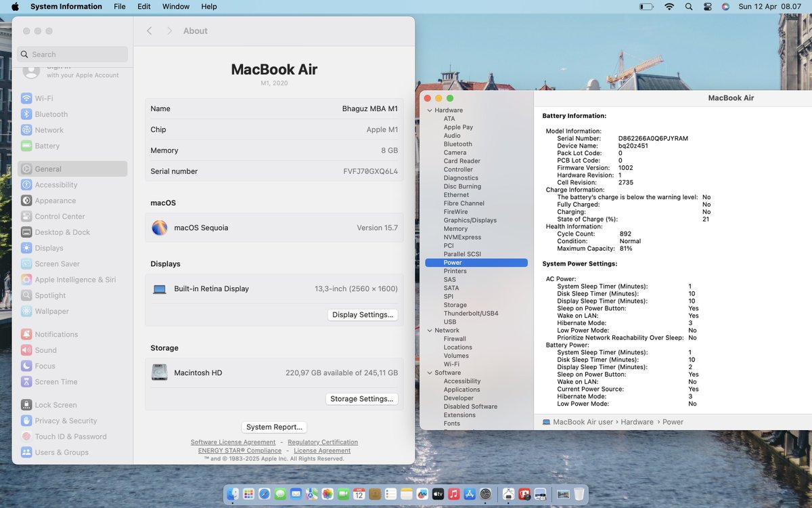Open Spotlight search in menu bar
Viewport: 812px width, 508px height.
[689, 6]
